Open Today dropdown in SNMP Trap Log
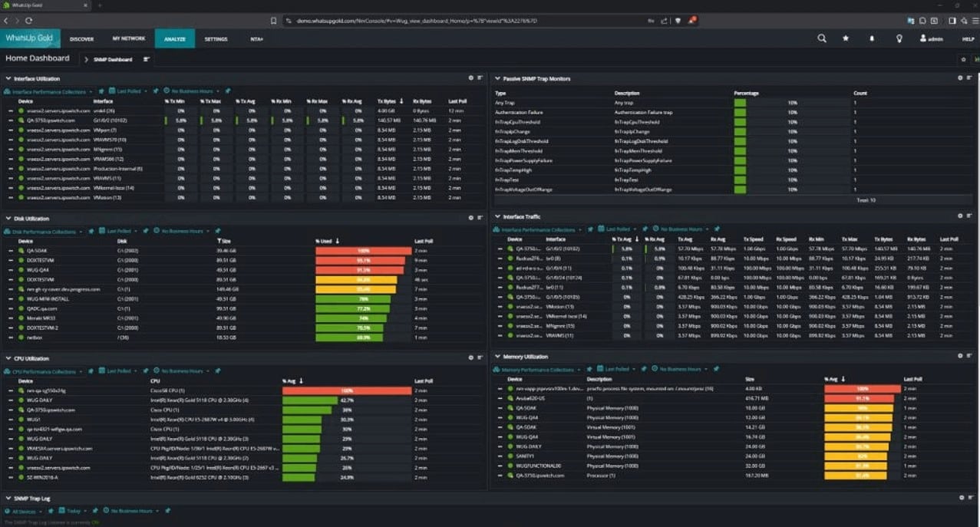 point(72,511)
